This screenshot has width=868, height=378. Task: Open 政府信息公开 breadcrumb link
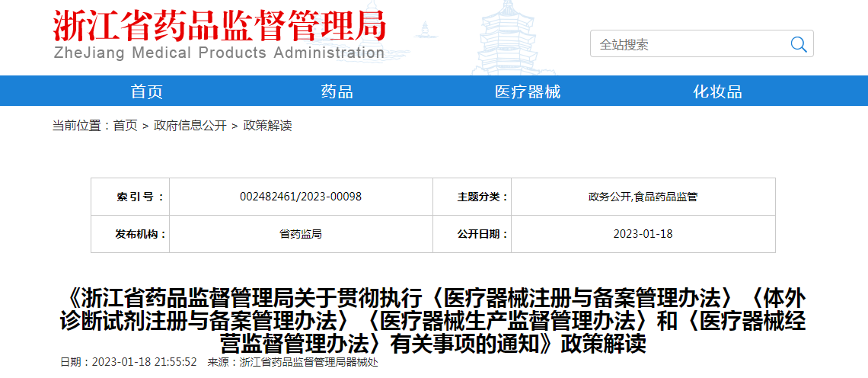190,126
